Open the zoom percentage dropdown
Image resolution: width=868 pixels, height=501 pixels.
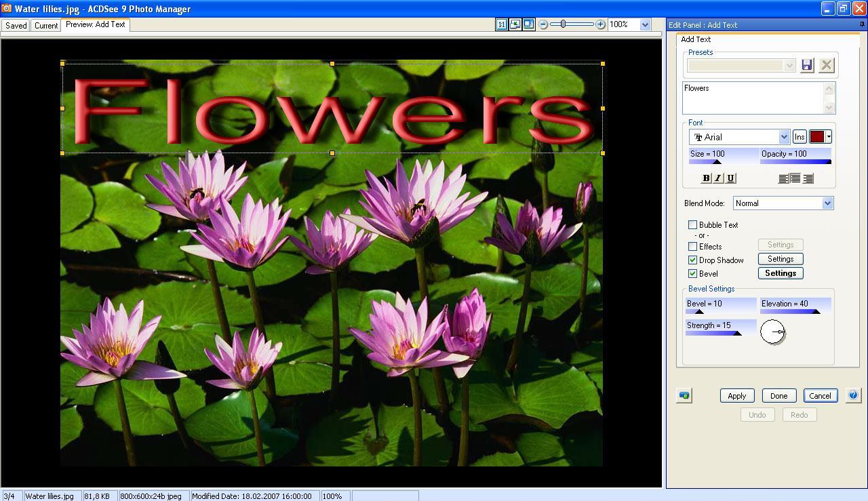pyautogui.click(x=645, y=24)
